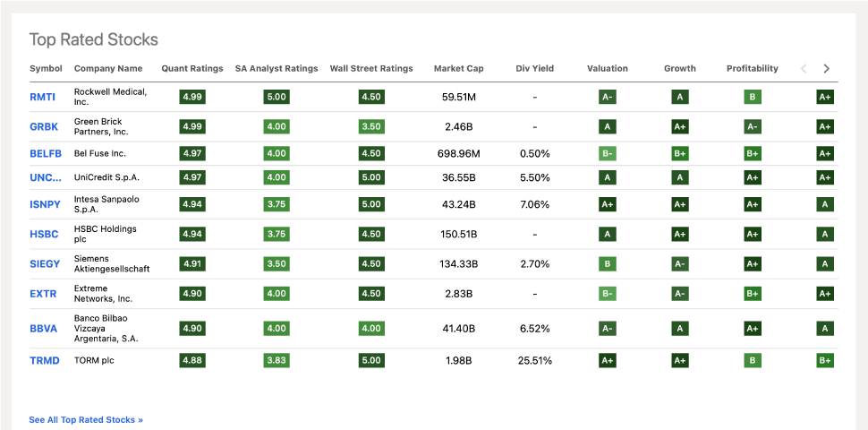Go to the HSBC symbol link

(44, 235)
